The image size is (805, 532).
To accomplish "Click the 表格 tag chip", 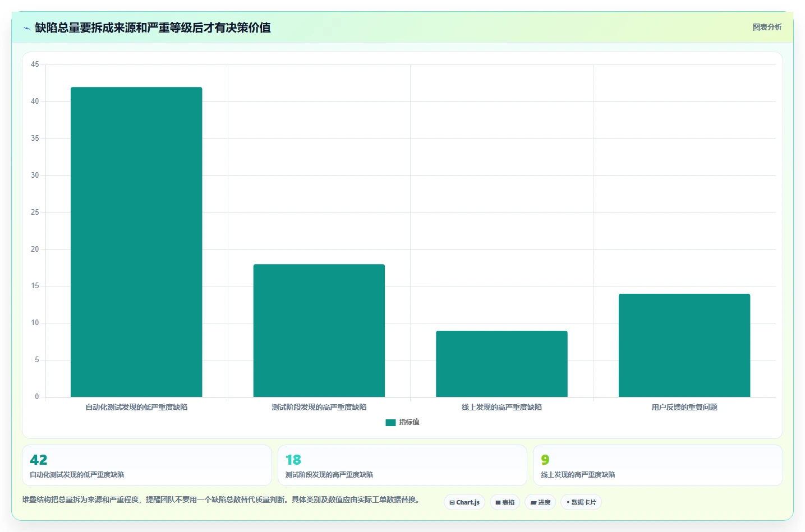I will click(x=505, y=502).
